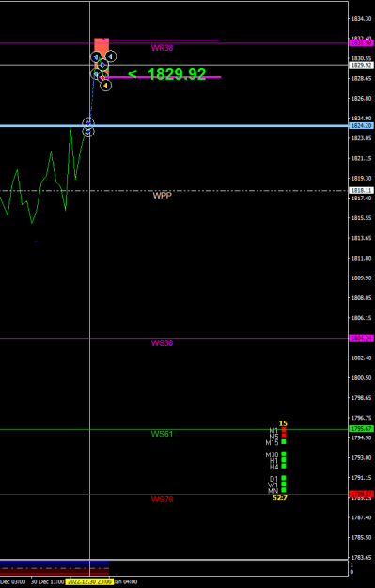Screen dimensions: 375x588
Task: Click the green MN trend square
Action: click(x=284, y=490)
